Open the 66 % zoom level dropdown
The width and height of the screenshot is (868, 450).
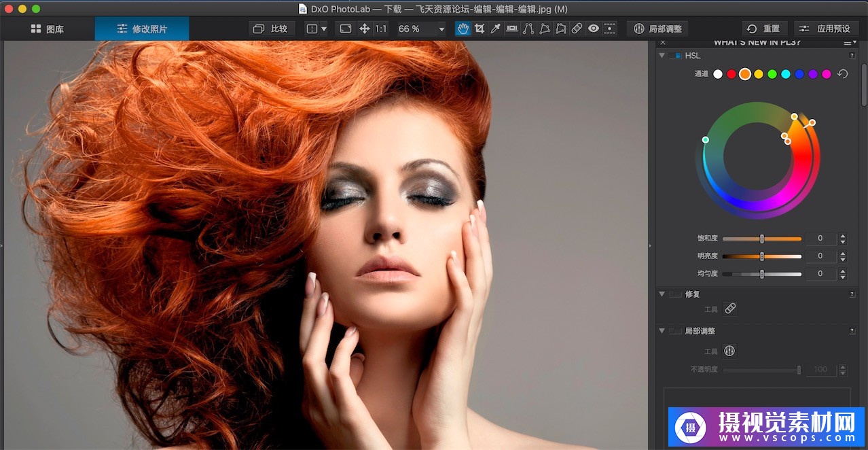(x=441, y=29)
